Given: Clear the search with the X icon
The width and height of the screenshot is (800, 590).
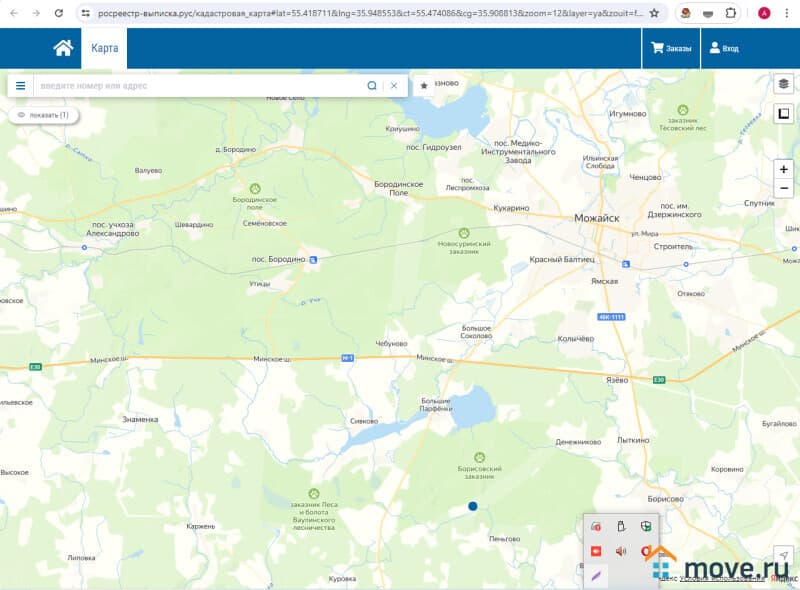Looking at the screenshot, I should pos(394,86).
